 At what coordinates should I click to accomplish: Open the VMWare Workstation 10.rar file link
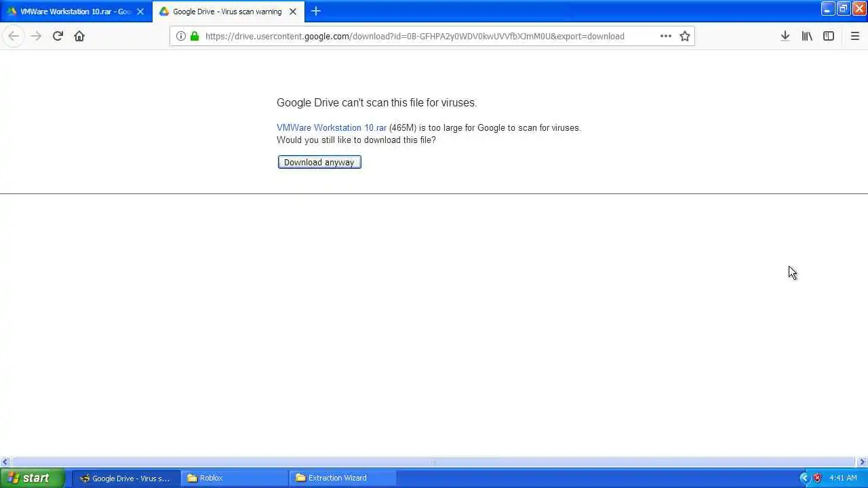pos(332,127)
